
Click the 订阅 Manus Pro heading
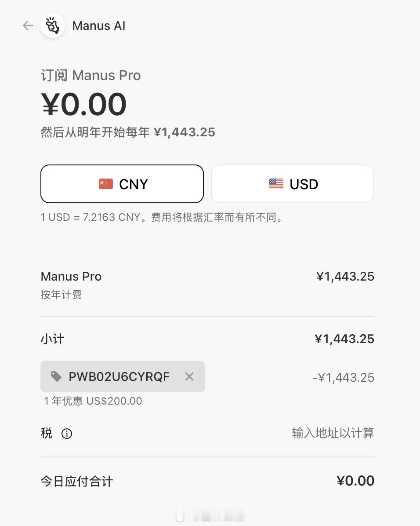91,75
